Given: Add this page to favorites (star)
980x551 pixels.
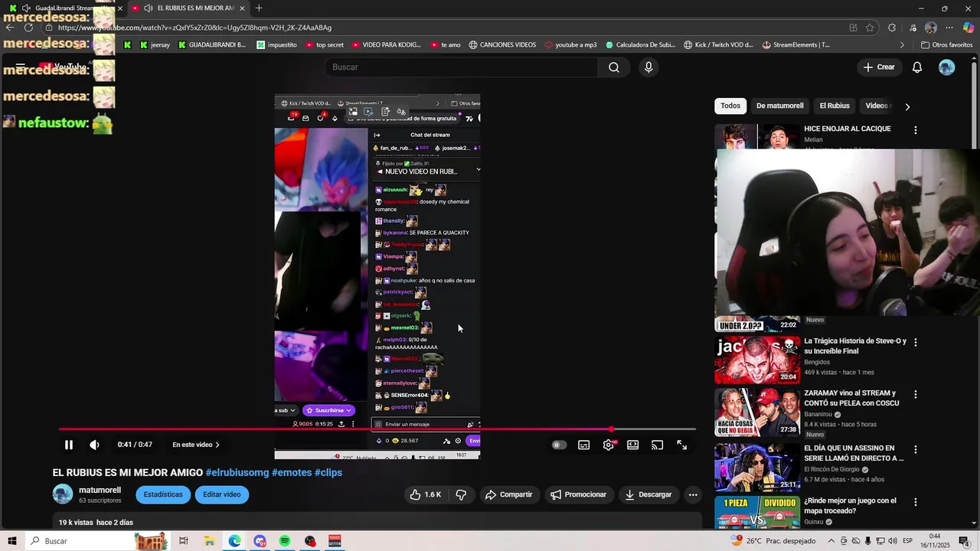Looking at the screenshot, I should click(870, 28).
